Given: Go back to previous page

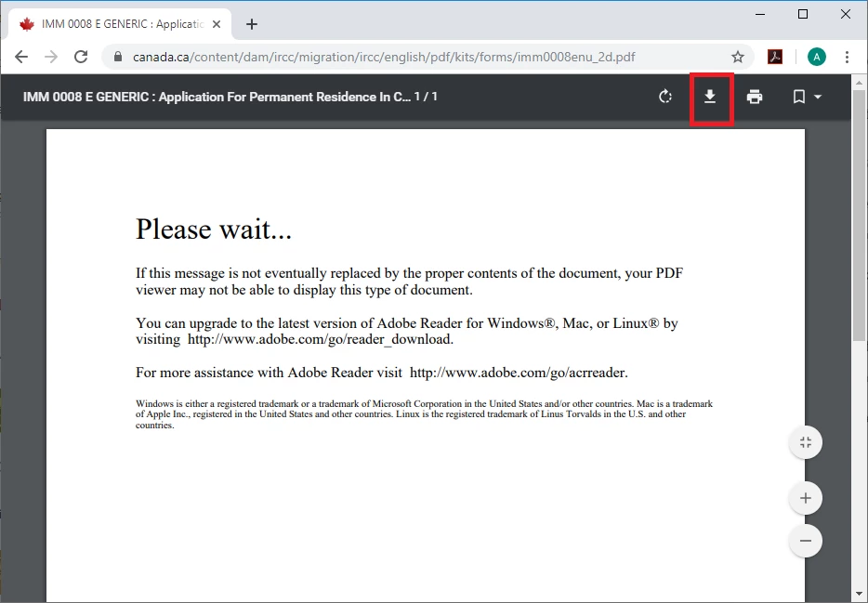Looking at the screenshot, I should pyautogui.click(x=21, y=57).
